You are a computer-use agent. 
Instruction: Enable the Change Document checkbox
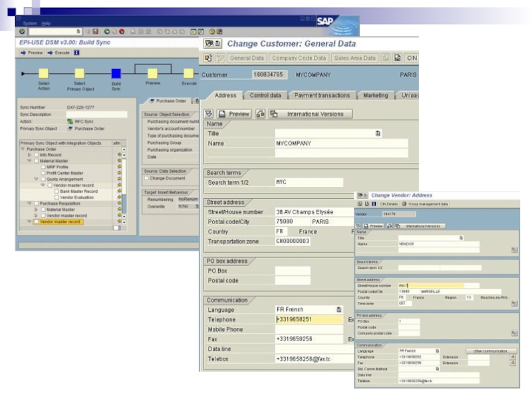coord(146,178)
